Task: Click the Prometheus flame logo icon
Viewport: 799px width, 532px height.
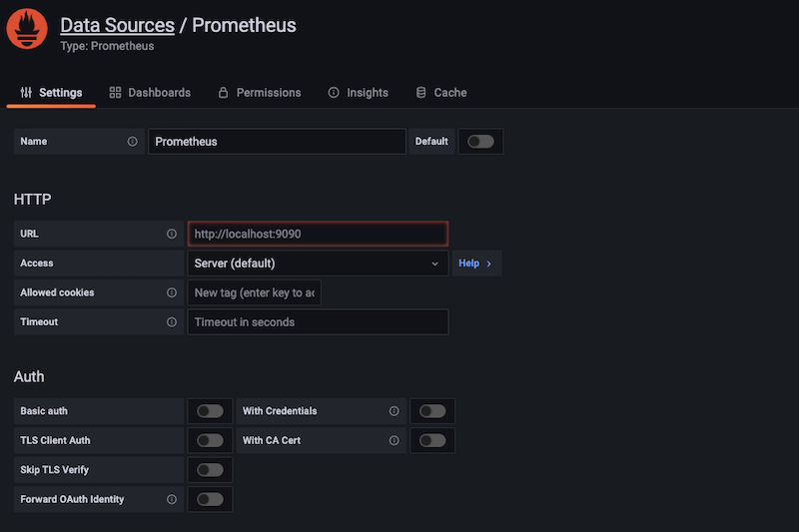Action: (x=27, y=29)
